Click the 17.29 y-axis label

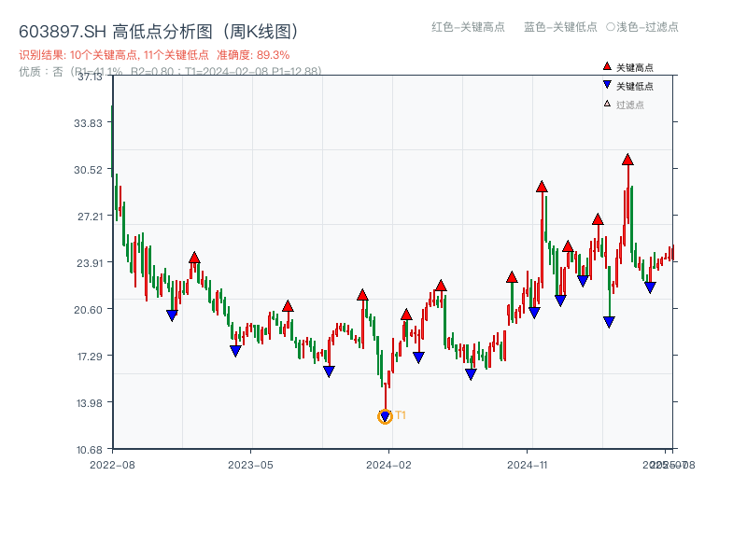90,357
